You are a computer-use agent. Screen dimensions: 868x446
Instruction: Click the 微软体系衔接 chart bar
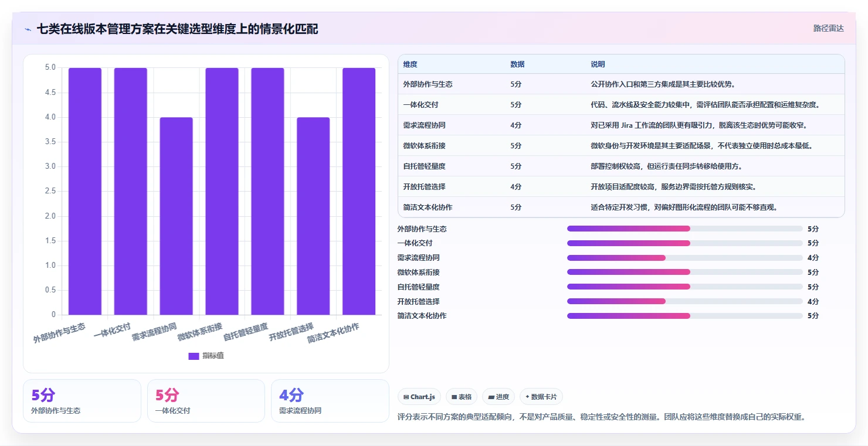point(222,191)
